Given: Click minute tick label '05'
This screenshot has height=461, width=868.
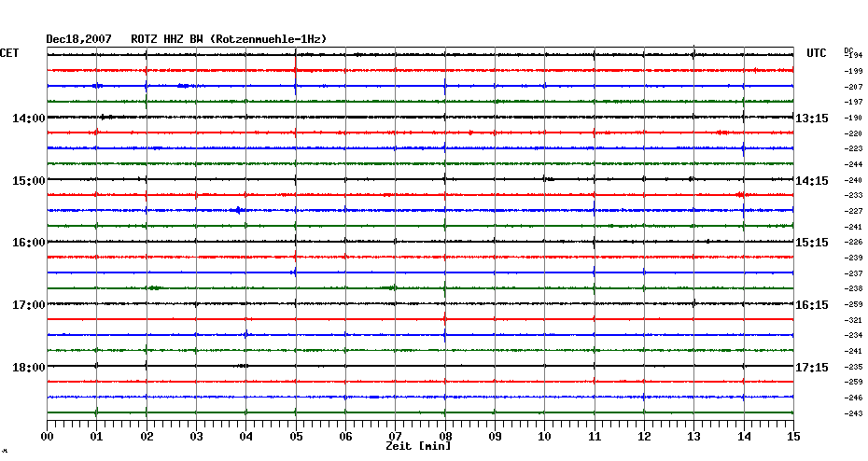Looking at the screenshot, I should [x=296, y=437].
